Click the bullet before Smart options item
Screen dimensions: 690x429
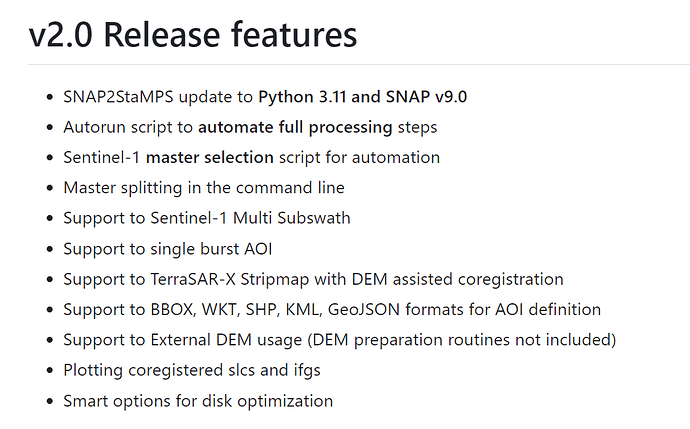(50, 401)
